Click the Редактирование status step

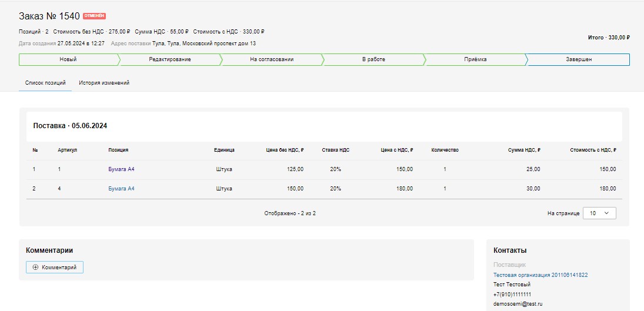169,59
